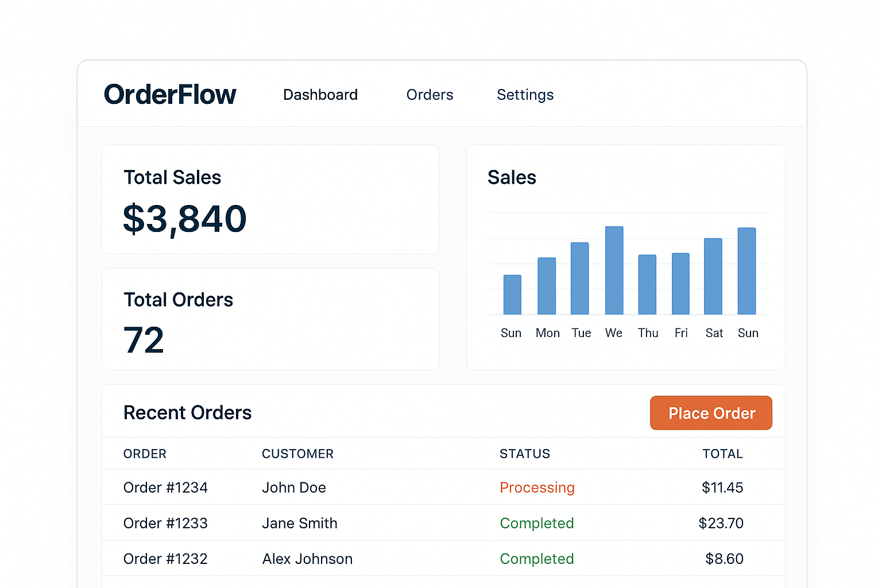Select the Fri bar in Sales chart
The width and height of the screenshot is (882, 588).
(x=680, y=284)
